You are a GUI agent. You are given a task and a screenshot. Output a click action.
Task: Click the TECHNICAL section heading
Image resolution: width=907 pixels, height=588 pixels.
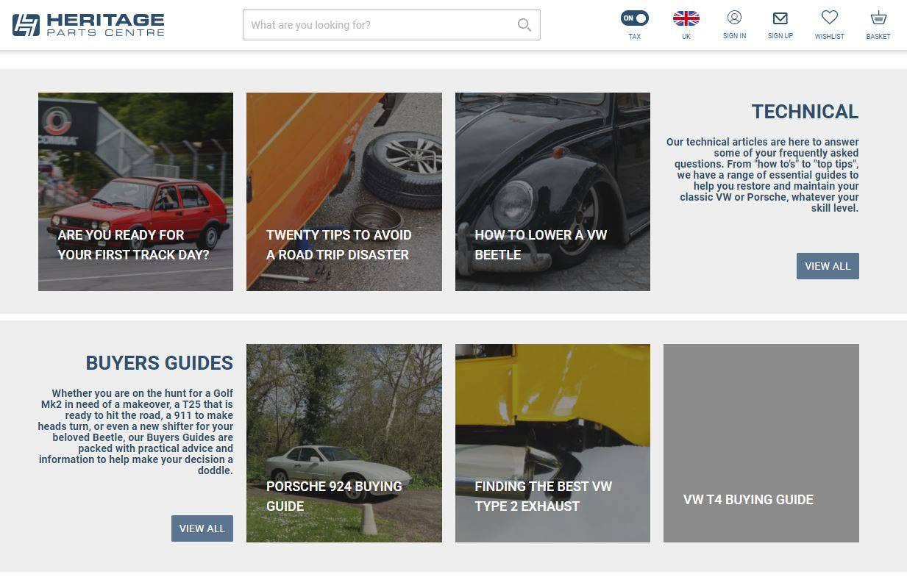pos(805,112)
